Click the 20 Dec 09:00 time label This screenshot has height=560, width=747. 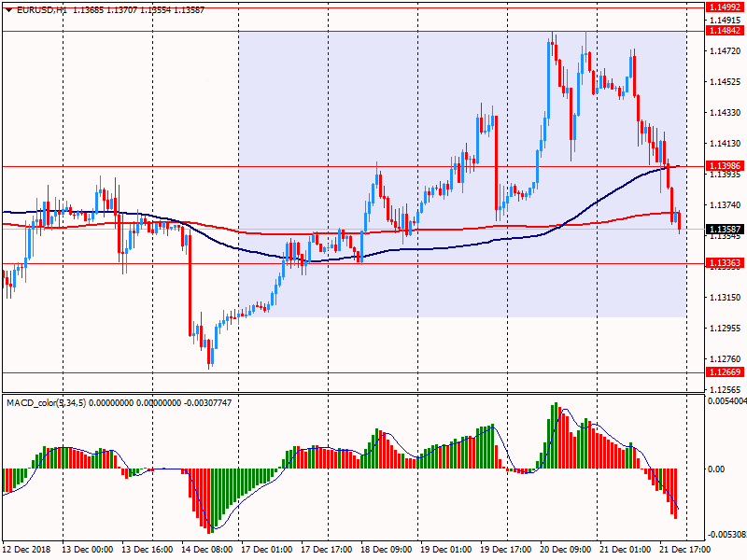point(566,550)
